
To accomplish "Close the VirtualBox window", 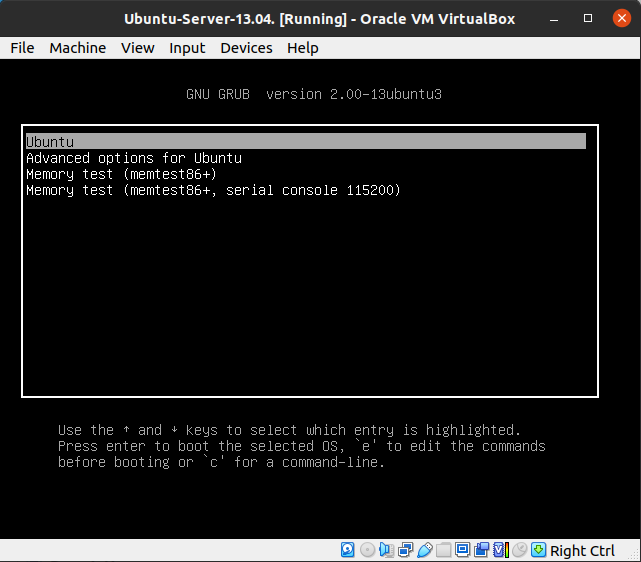I will tap(622, 18).
